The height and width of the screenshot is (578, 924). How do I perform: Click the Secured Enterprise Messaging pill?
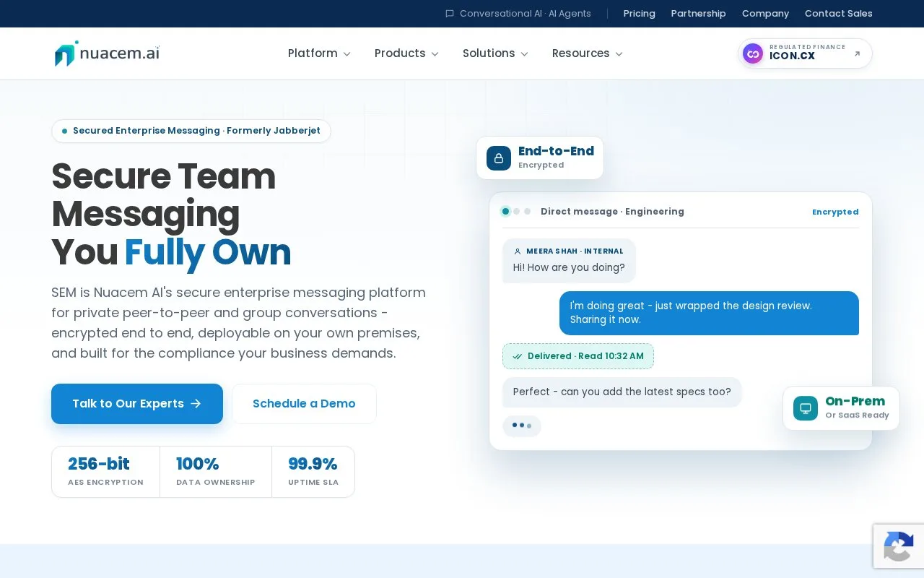tap(191, 131)
